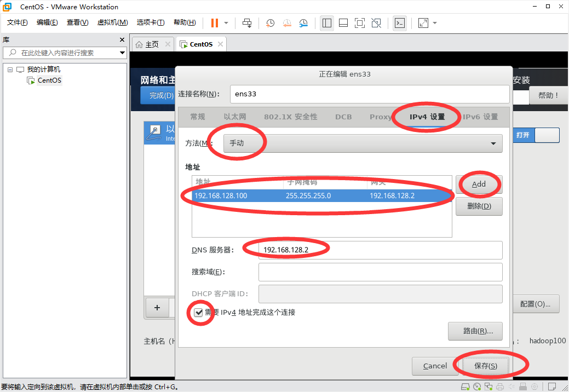Switch to the DCB tab

[x=343, y=117]
